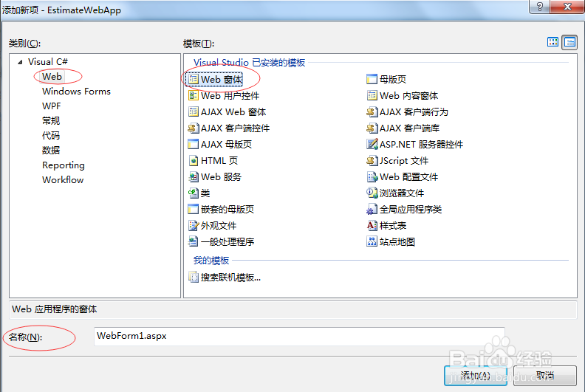Screen dimensions: 585x392
Task: Select the Web 用户控件 template icon
Action: (x=194, y=95)
